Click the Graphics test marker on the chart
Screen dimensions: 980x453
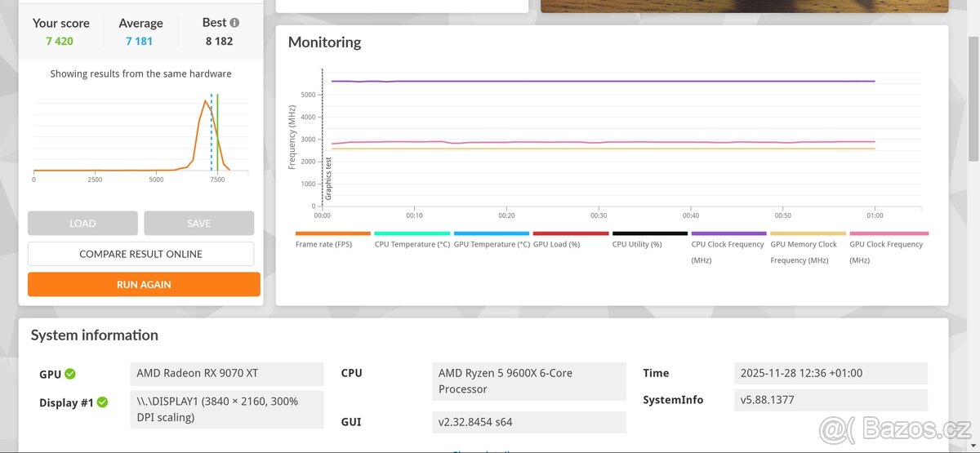(x=328, y=178)
